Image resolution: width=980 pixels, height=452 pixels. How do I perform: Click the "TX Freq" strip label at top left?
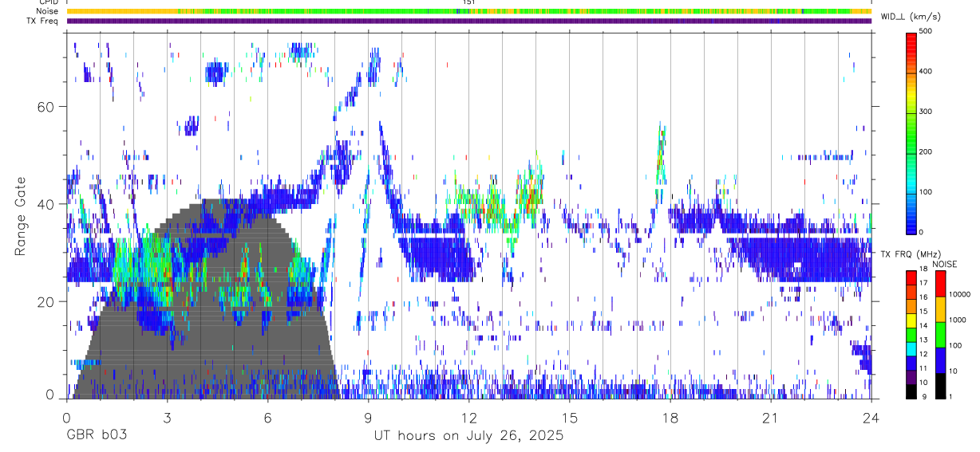click(44, 21)
